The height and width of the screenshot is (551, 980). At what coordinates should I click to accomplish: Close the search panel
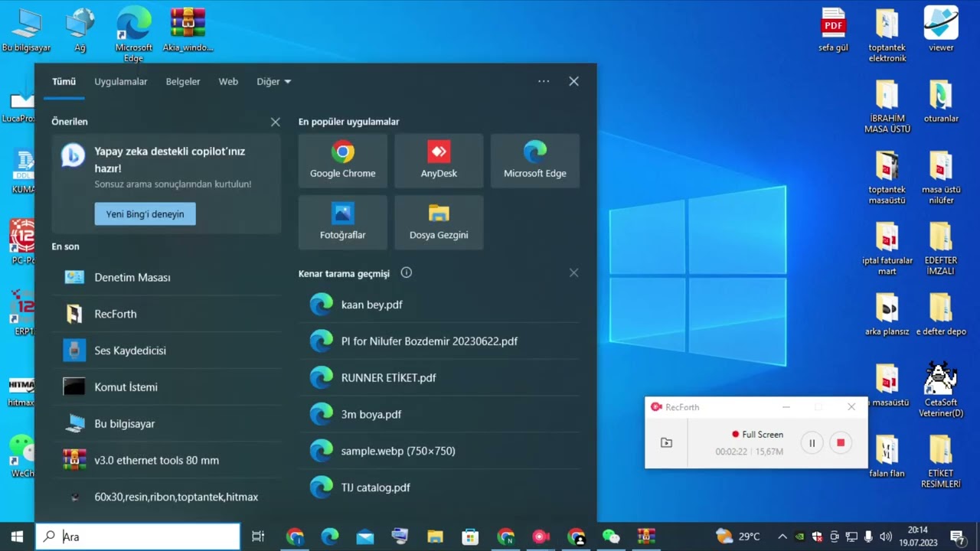tap(573, 81)
